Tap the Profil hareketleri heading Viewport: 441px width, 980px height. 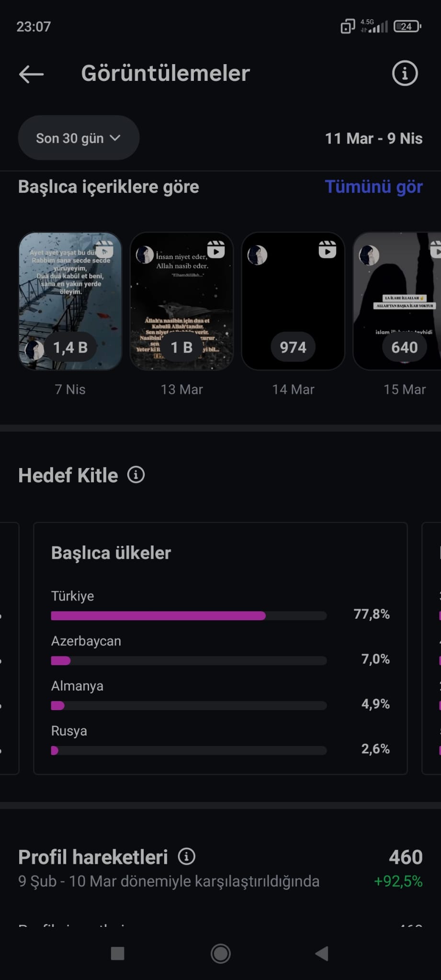(93, 857)
